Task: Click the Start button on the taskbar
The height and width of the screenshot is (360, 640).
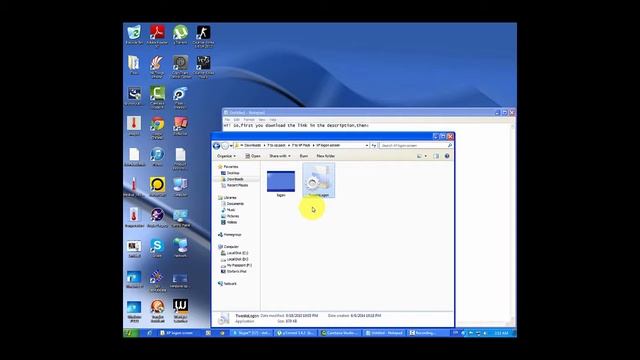Action: (x=131, y=333)
